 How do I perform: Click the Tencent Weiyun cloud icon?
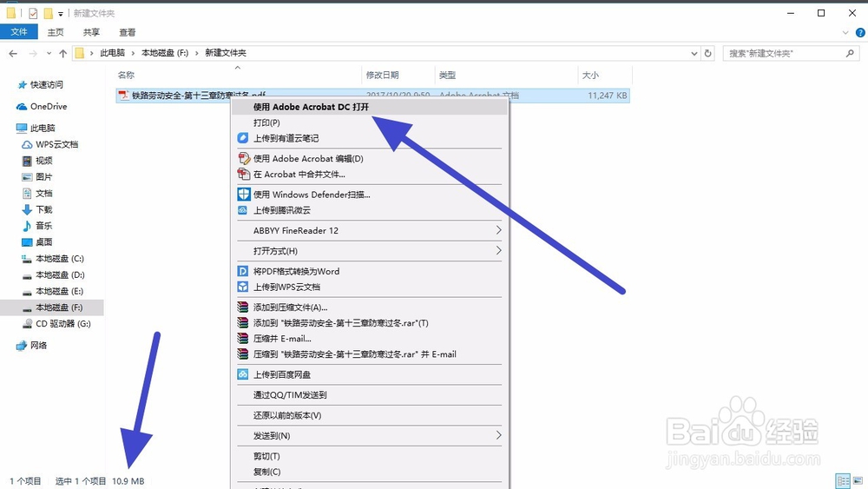(x=242, y=210)
